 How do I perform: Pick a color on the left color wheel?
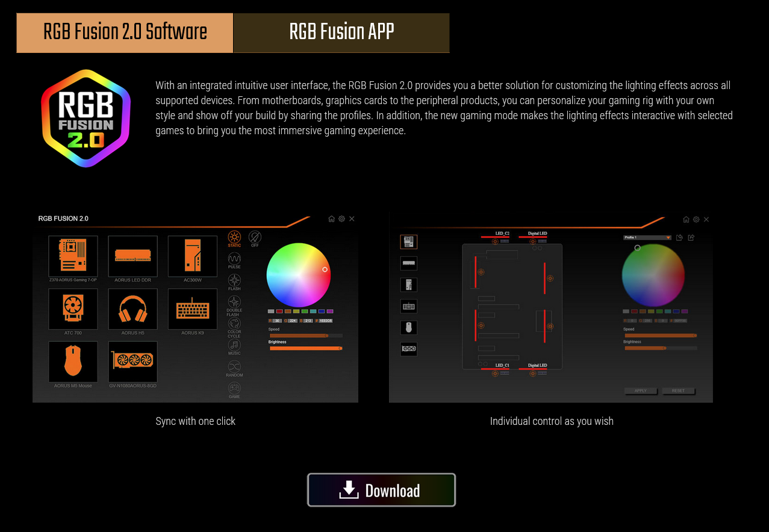(x=299, y=275)
